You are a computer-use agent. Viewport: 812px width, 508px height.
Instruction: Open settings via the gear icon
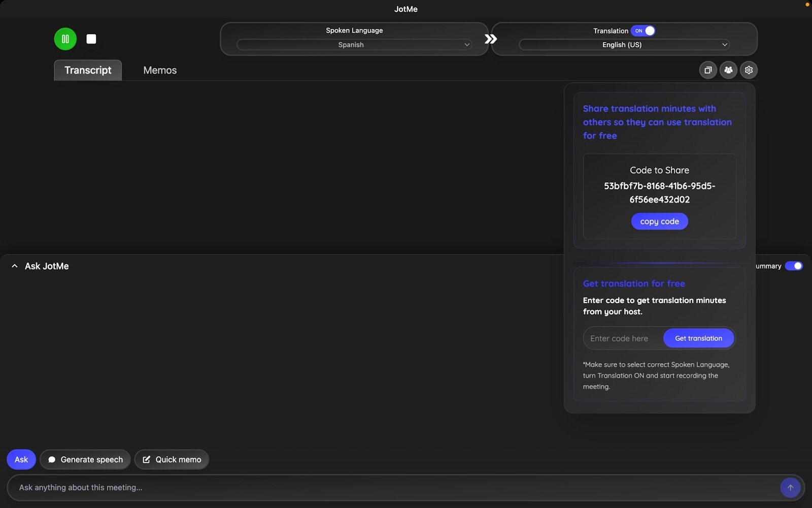749,70
